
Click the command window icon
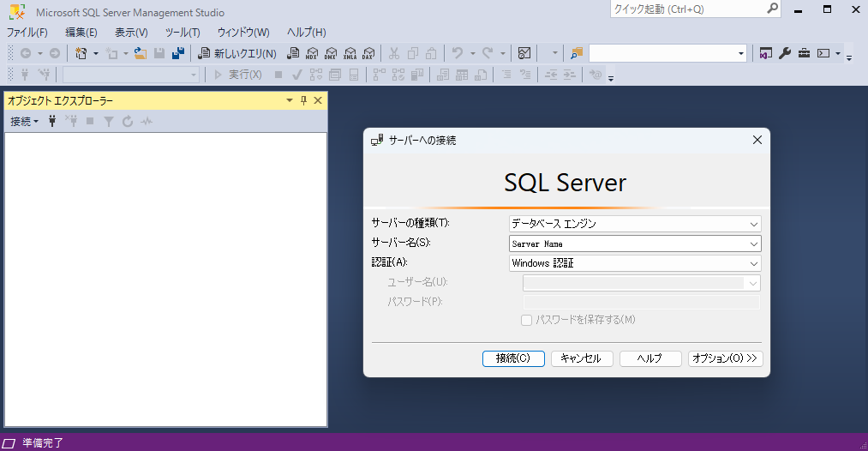823,53
